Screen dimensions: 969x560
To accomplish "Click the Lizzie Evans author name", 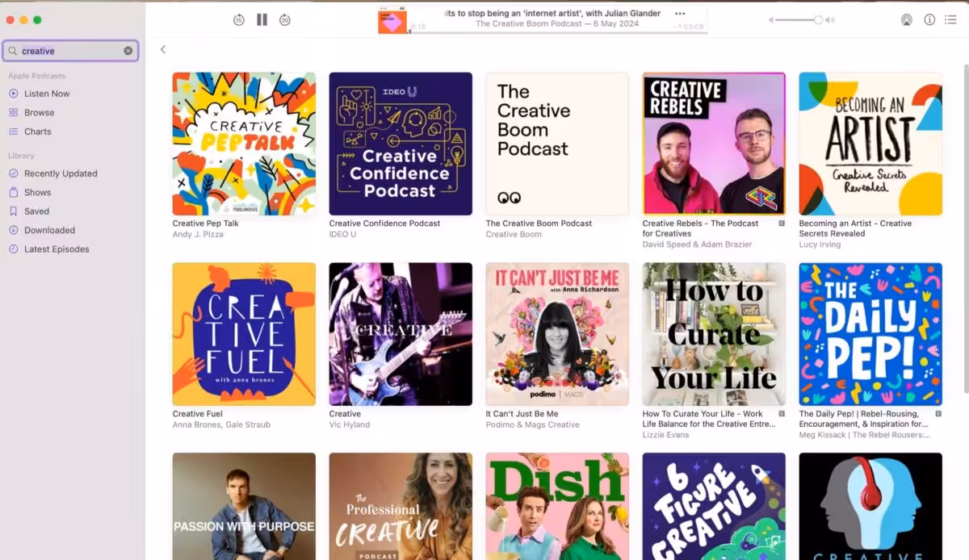I will (665, 435).
